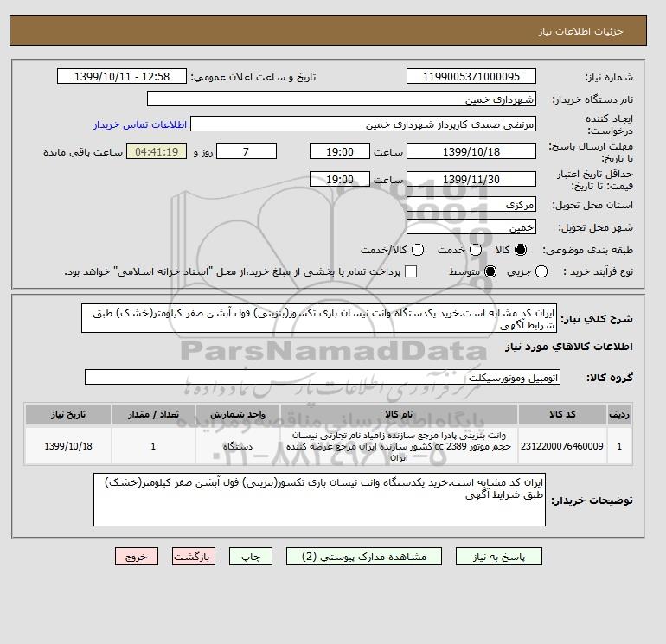Open اطلاعات تماس خریدار link
Image resolution: width=666 pixels, height=644 pixels.
140,124
